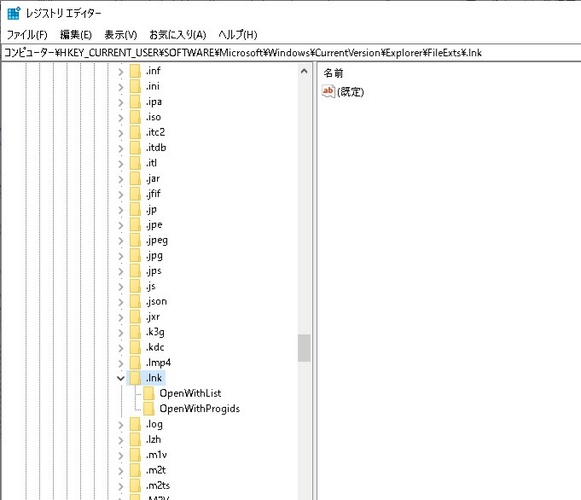
Task: Expand the .m1v key
Action: (121, 456)
